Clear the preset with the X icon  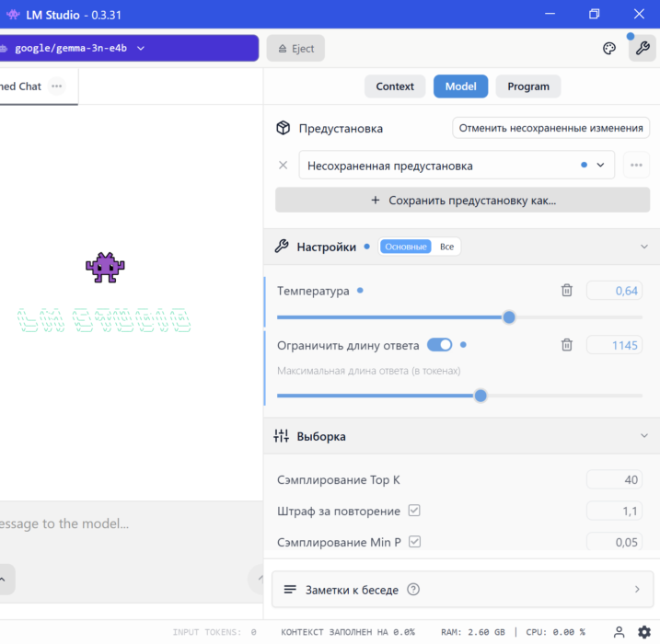click(x=284, y=166)
